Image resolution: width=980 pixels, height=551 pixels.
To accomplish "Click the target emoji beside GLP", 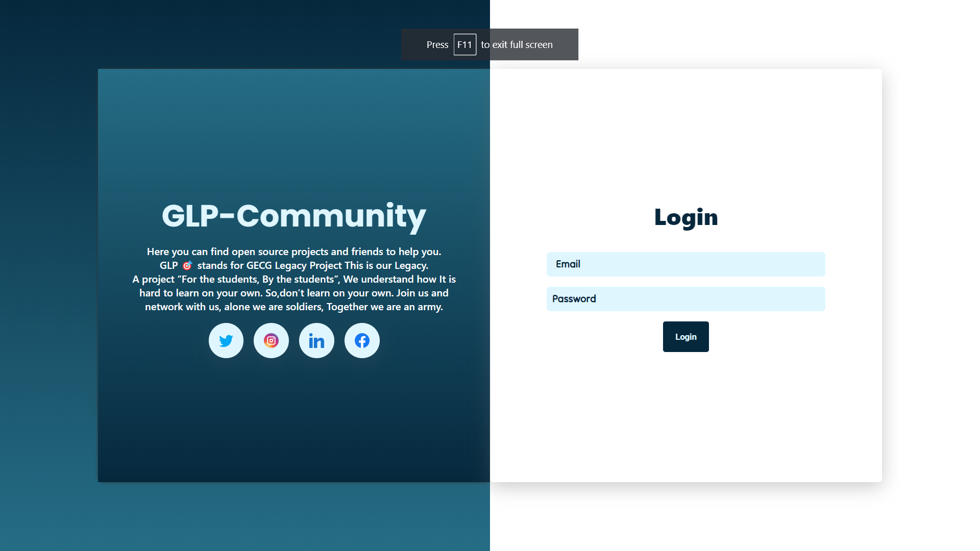I will click(x=187, y=266).
